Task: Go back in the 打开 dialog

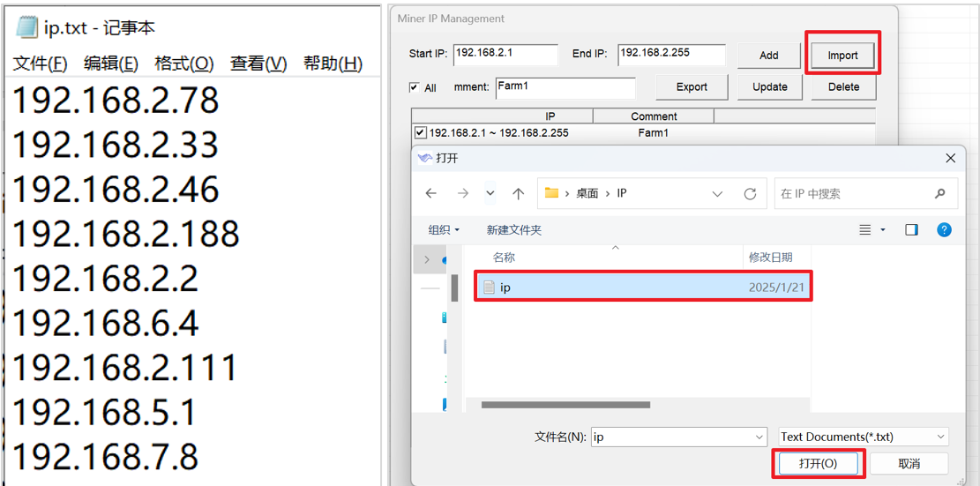Action: click(x=430, y=194)
